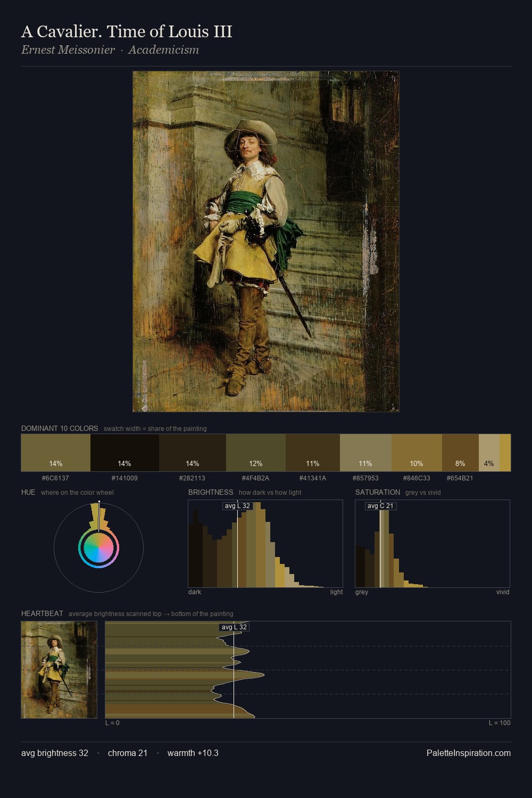Click the last narrow gold swatch
This screenshot has width=532, height=798.
click(x=505, y=453)
